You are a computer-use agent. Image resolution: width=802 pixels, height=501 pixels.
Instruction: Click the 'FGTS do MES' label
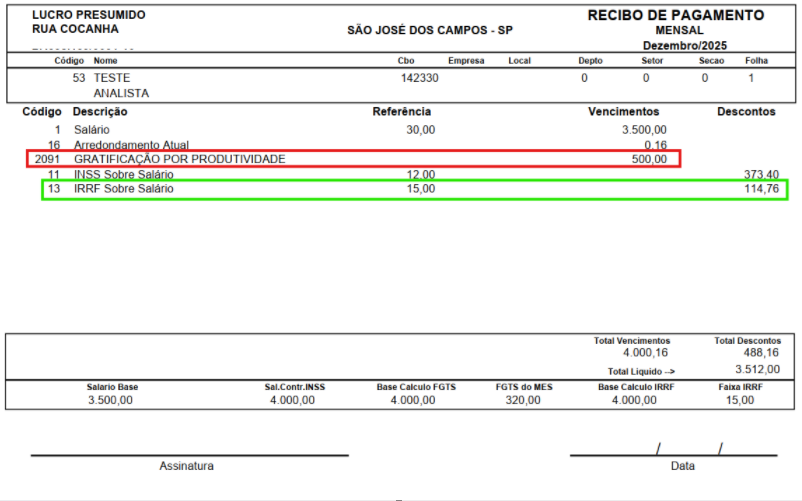[x=524, y=387]
